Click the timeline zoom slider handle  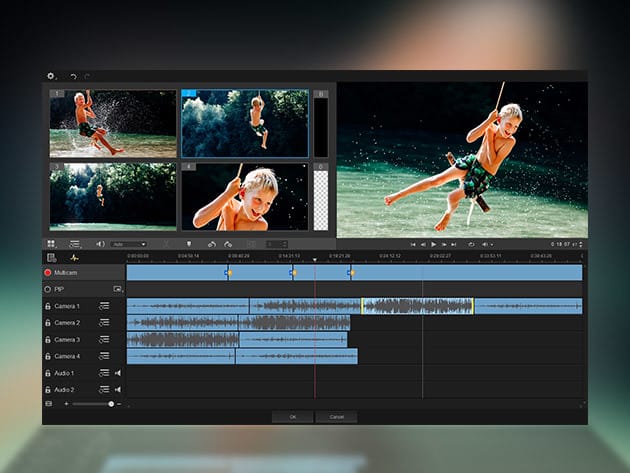110,403
